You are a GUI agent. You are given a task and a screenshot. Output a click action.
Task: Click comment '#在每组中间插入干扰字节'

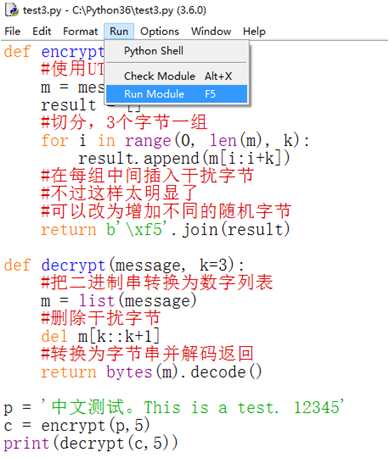pyautogui.click(x=147, y=176)
